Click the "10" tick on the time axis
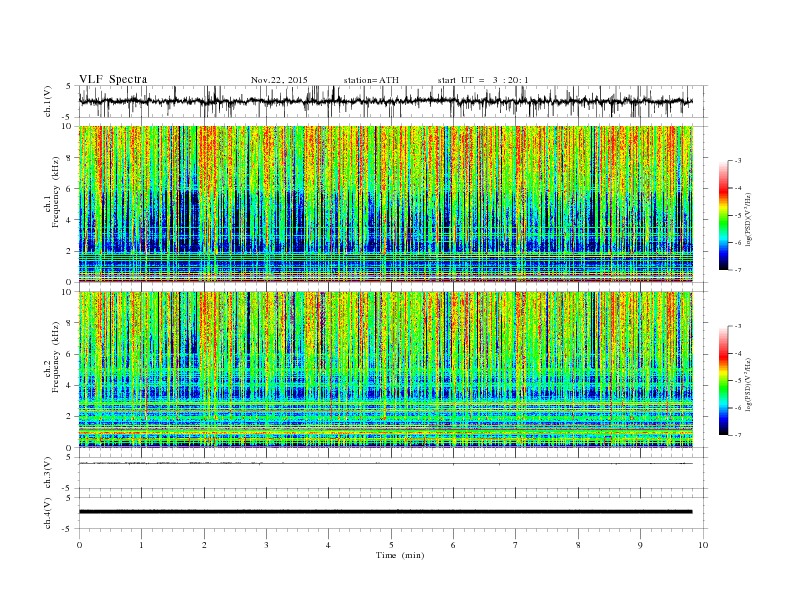792x612 pixels. tap(703, 545)
